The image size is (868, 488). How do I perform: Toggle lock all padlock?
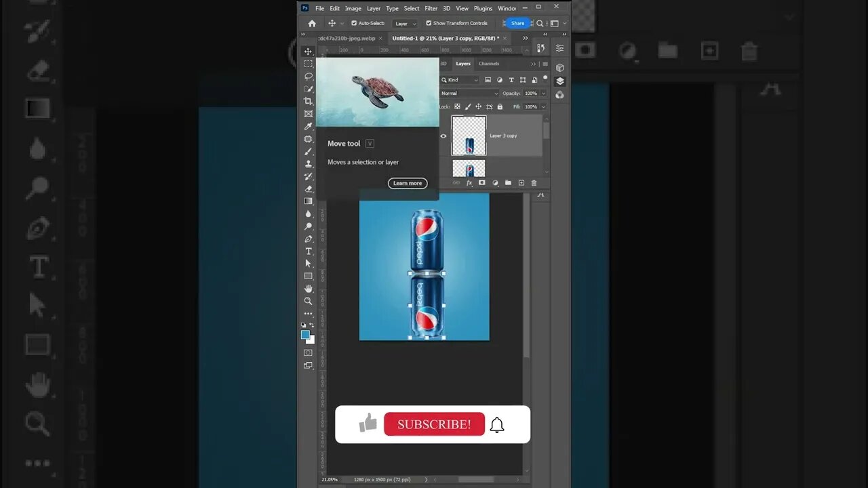point(500,106)
